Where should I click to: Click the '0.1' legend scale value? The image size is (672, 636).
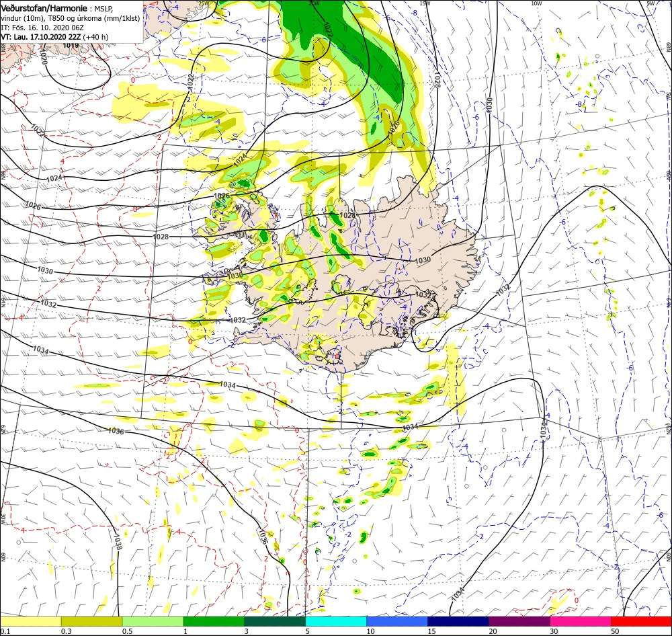tap(5, 631)
